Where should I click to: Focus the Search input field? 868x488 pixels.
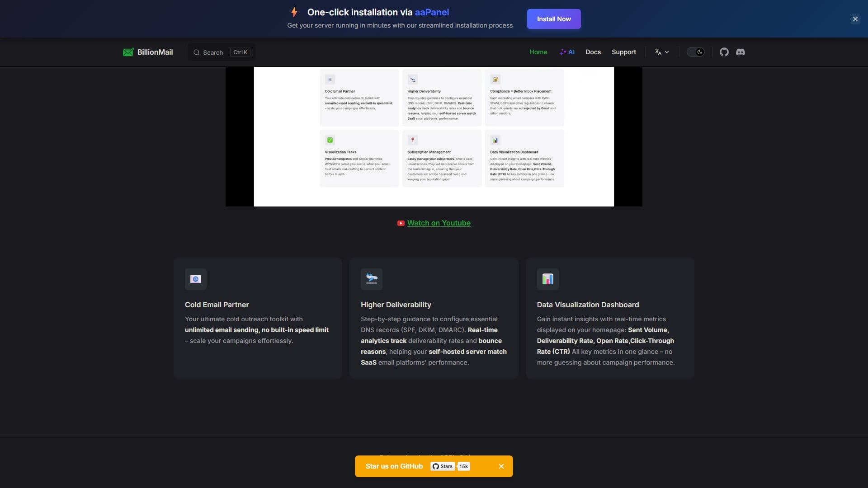(x=222, y=52)
